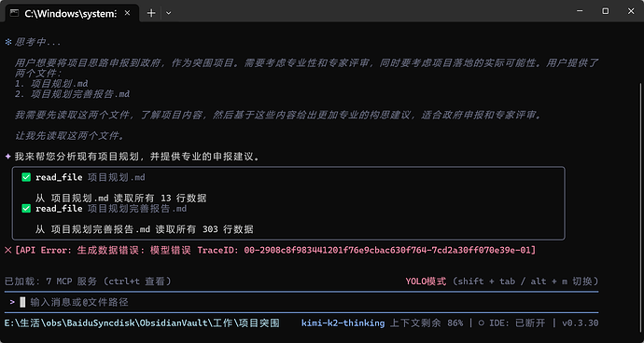The image size is (644, 343).
Task: Expand the new tab profile dropdown
Action: pyautogui.click(x=168, y=13)
